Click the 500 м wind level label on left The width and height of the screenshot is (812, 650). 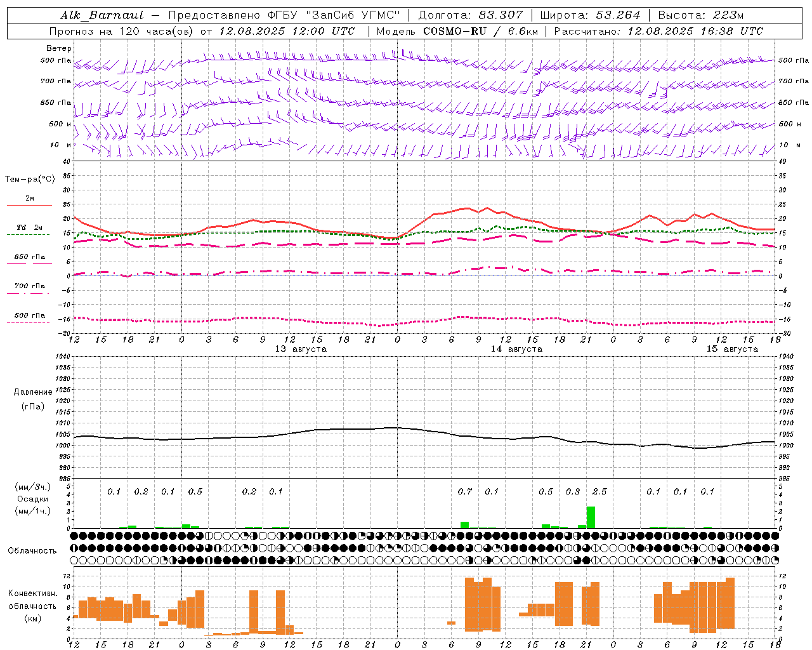click(x=60, y=124)
